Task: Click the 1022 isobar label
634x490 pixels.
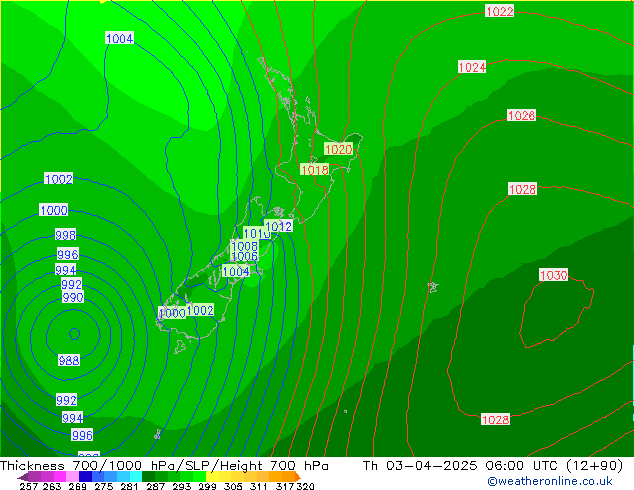Action: point(499,11)
